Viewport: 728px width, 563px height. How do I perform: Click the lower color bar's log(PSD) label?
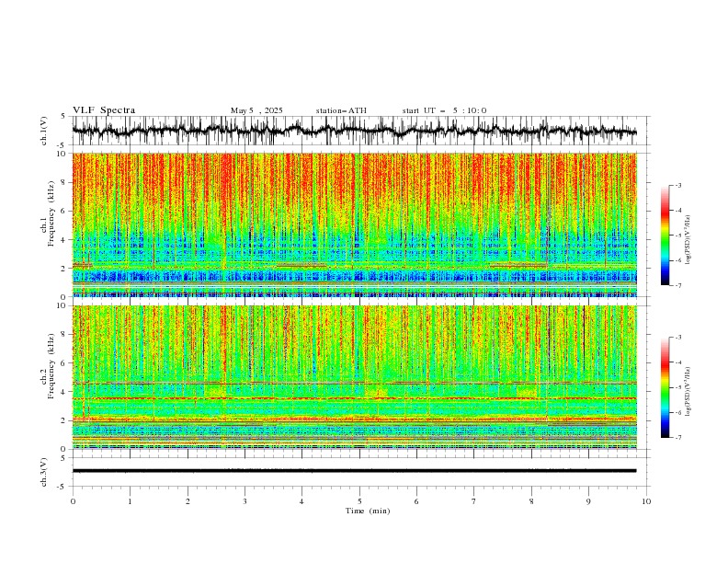(x=688, y=392)
